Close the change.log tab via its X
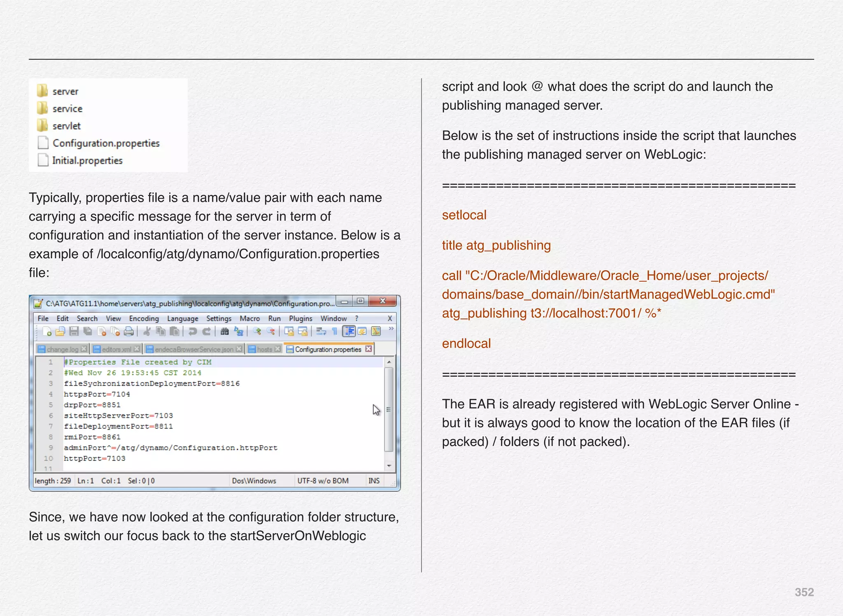Image resolution: width=843 pixels, height=616 pixels. pyautogui.click(x=84, y=349)
